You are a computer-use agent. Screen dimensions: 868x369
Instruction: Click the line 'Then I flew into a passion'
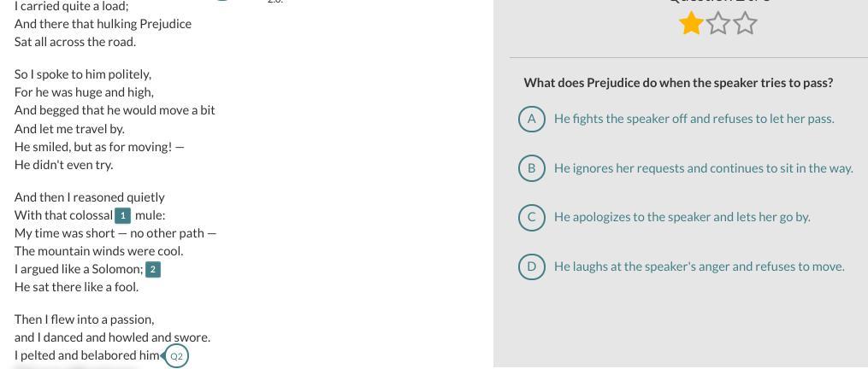[x=84, y=319]
